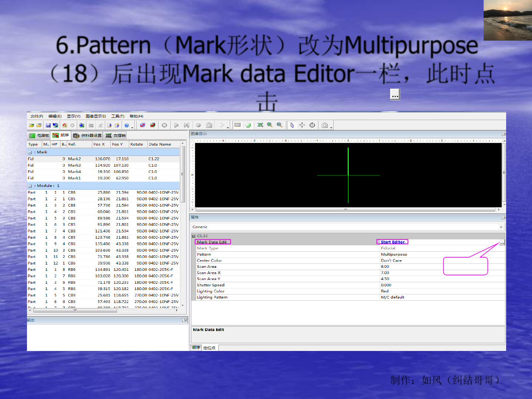Viewport: 532px width, 399px height.
Task: Select the zoom in magnifier tool
Action: (x=270, y=125)
